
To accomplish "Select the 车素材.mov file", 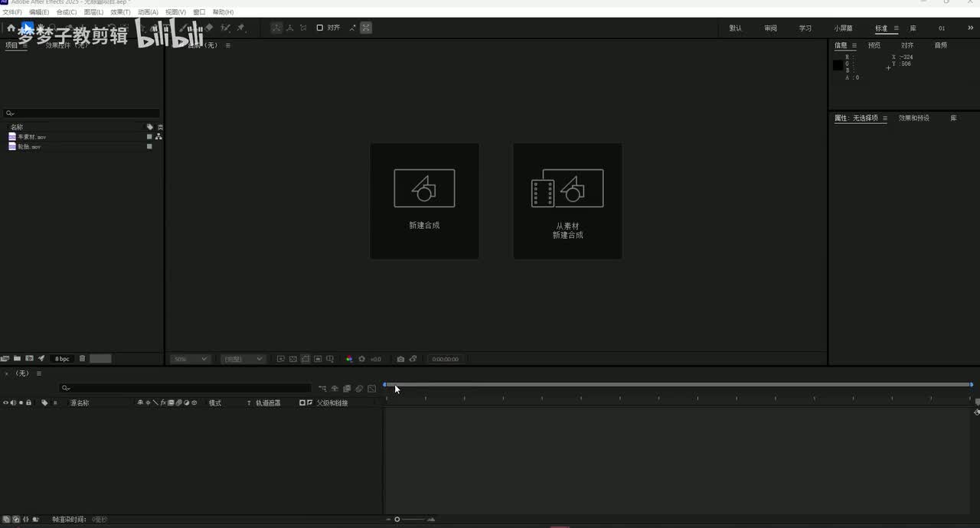I will [31, 137].
